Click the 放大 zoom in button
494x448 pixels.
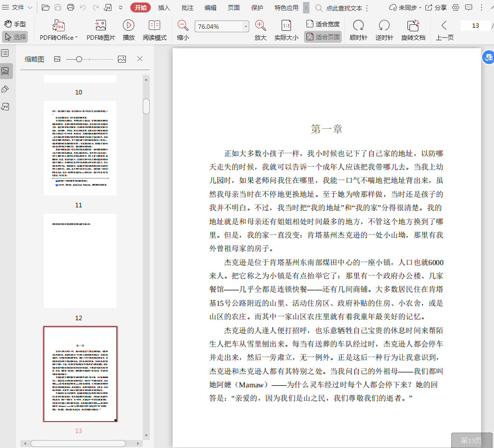[261, 30]
